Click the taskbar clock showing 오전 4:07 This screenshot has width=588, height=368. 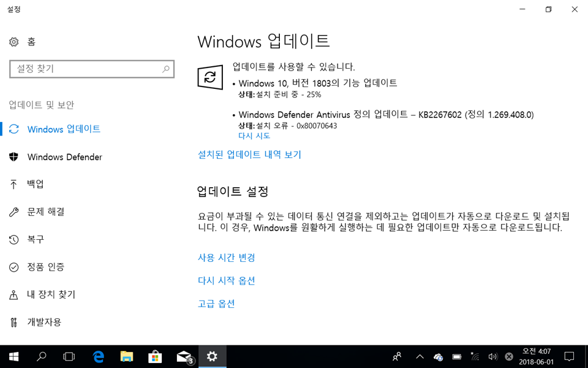tap(537, 356)
